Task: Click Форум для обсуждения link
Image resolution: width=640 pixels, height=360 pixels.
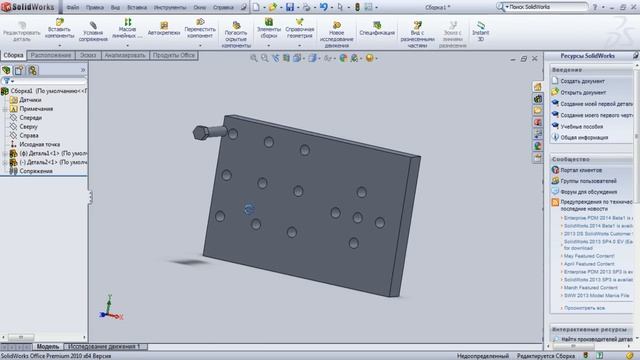Action: pos(589,192)
